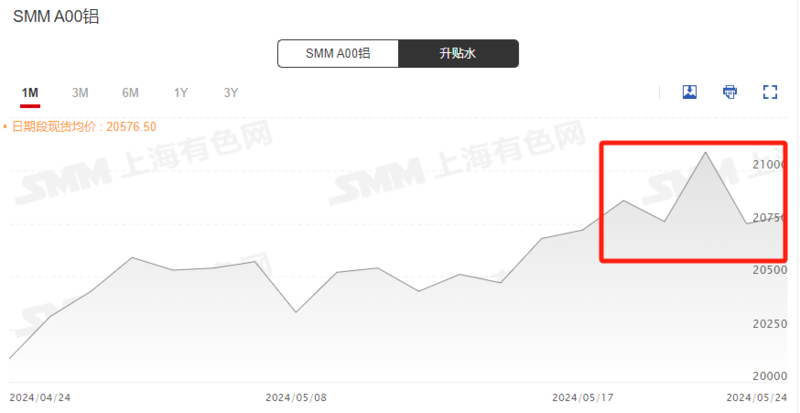Select the 1M time range tab
This screenshot has height=413, width=800.
coord(30,93)
